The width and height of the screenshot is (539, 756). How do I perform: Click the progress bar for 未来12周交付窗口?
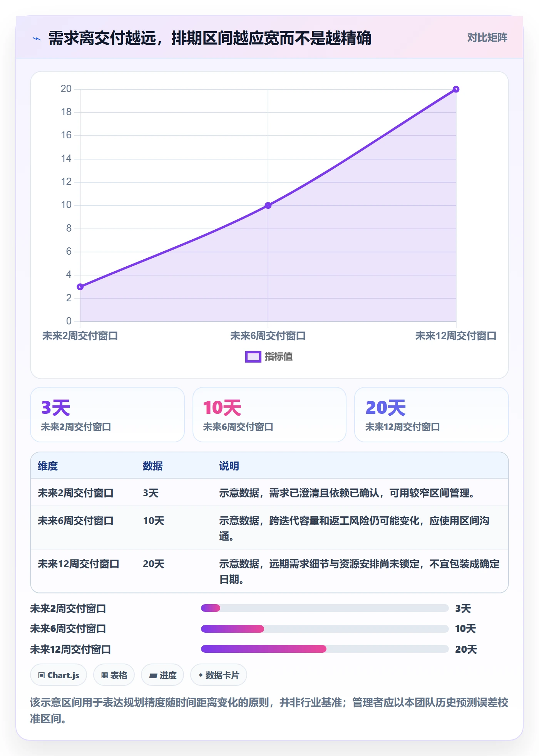[325, 649]
